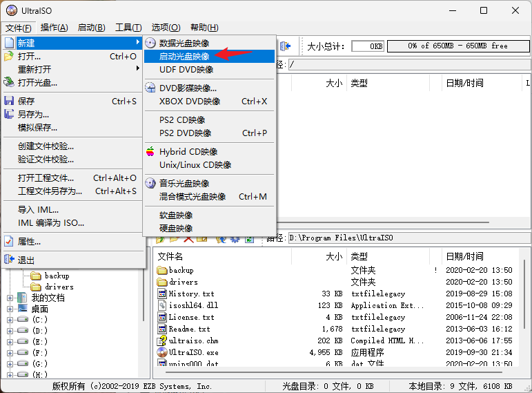Sort local files by 日期/时间 column header

[480, 256]
